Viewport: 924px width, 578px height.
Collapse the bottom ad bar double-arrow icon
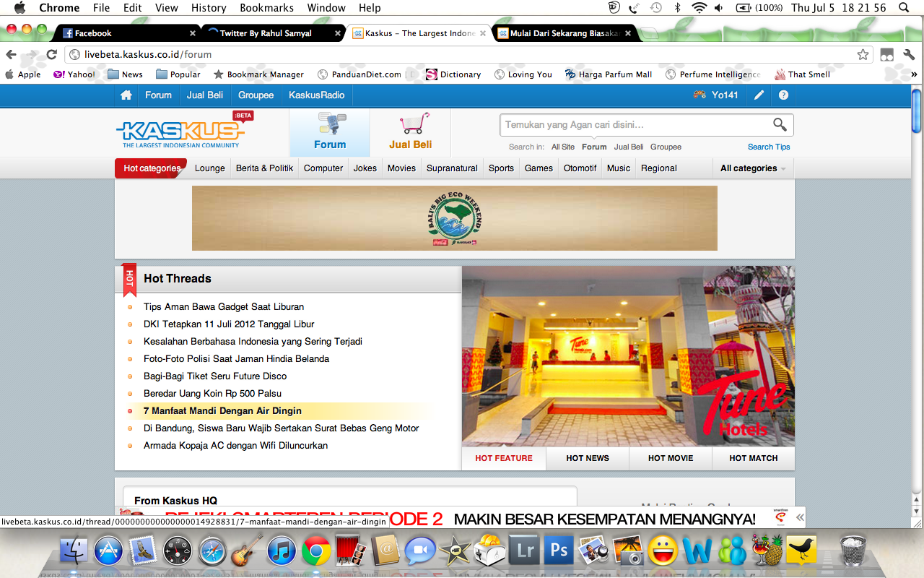[x=800, y=517]
